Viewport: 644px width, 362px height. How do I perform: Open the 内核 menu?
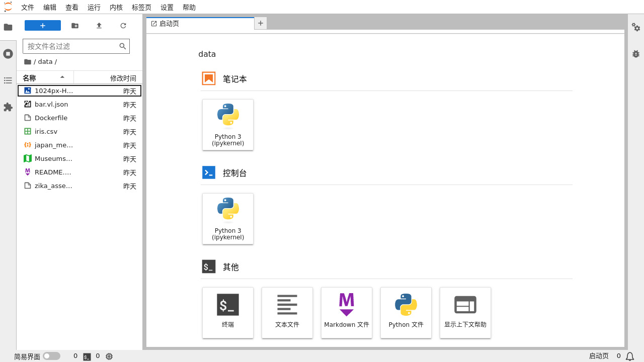(116, 8)
